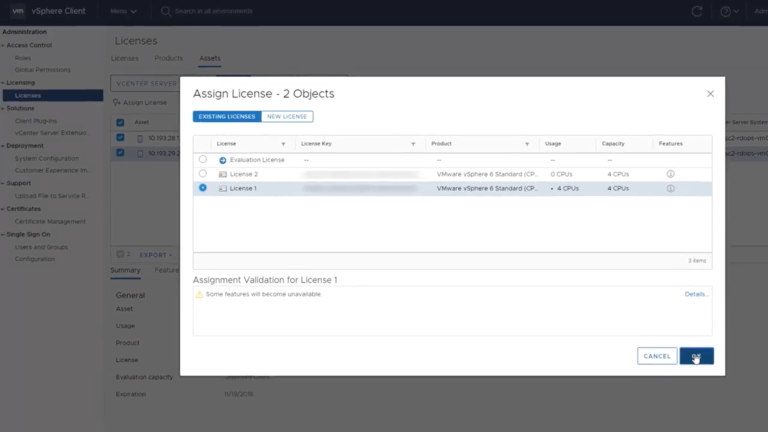Open Licenses in sidebar

(x=53, y=96)
